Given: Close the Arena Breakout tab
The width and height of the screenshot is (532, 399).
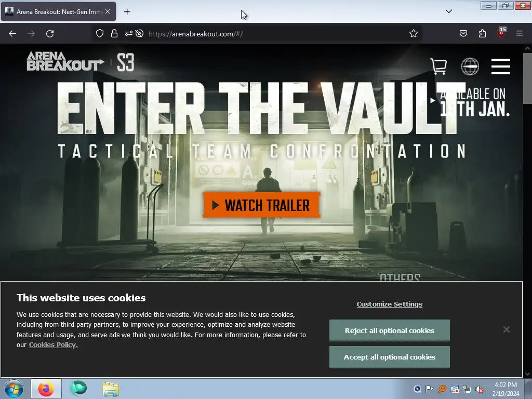Looking at the screenshot, I should [108, 11].
